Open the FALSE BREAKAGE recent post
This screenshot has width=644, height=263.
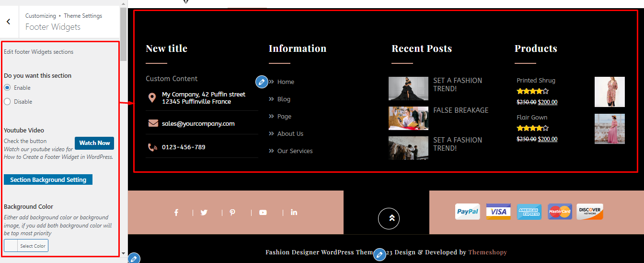pyautogui.click(x=460, y=110)
